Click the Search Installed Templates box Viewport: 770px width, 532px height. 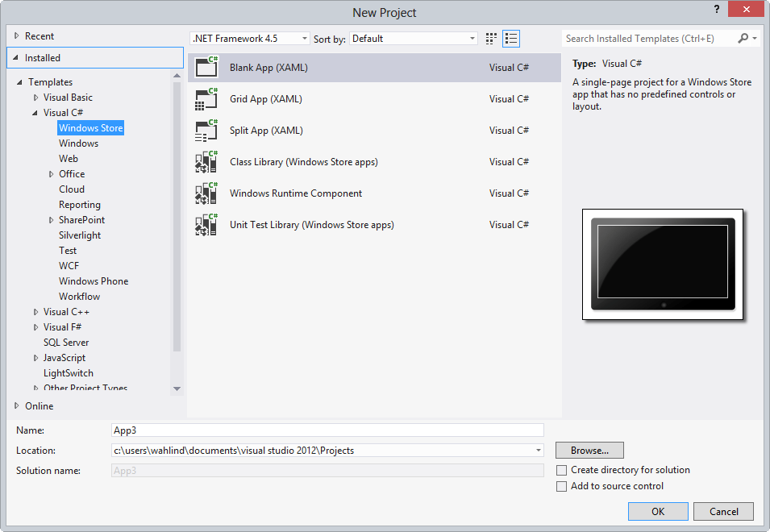coord(648,38)
